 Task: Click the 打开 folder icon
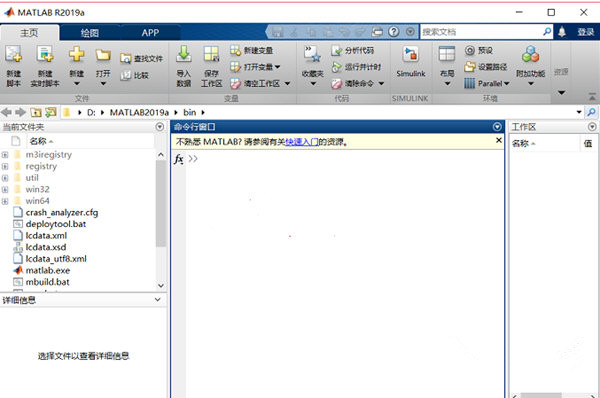103,56
